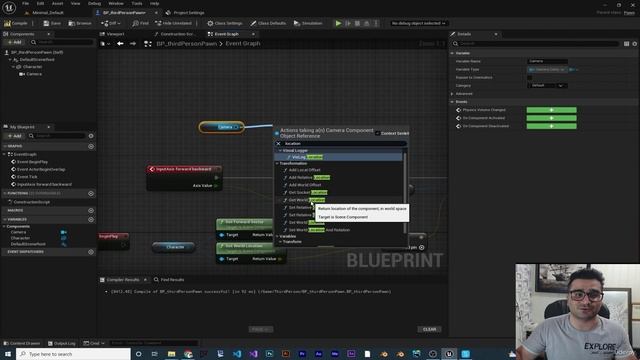
Task: Collapse the EventGraph tree entry
Action: pos(4,154)
